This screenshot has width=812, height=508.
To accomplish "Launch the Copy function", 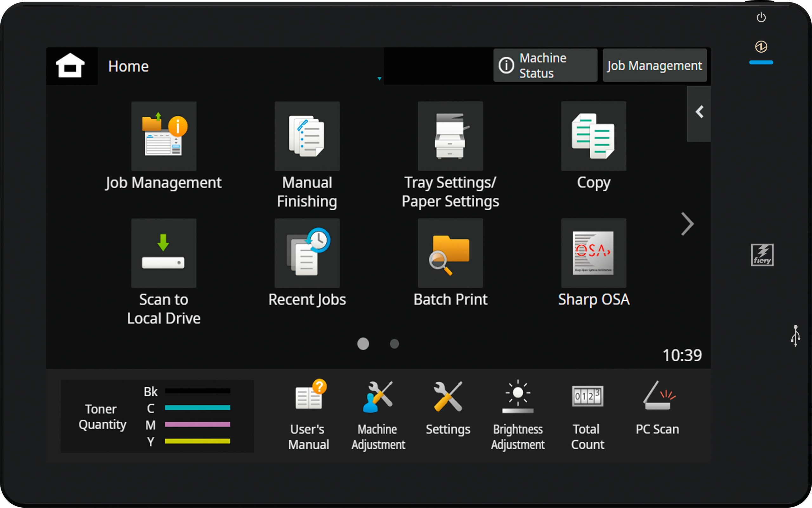I will (x=593, y=136).
